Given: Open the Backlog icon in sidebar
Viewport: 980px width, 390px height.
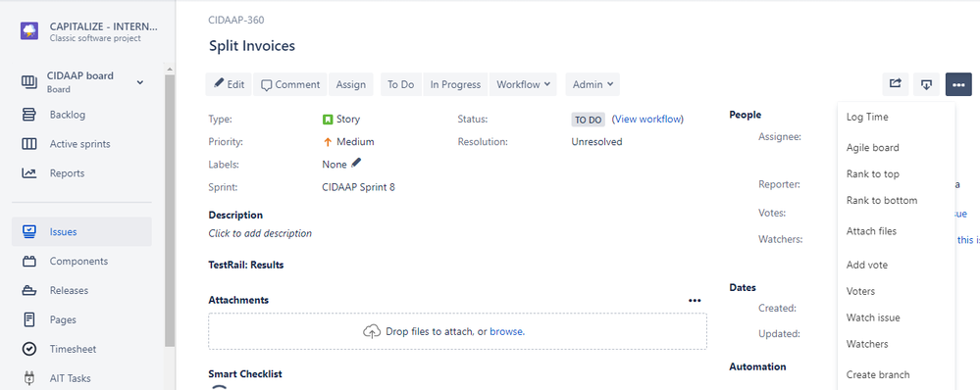Looking at the screenshot, I should [x=28, y=115].
